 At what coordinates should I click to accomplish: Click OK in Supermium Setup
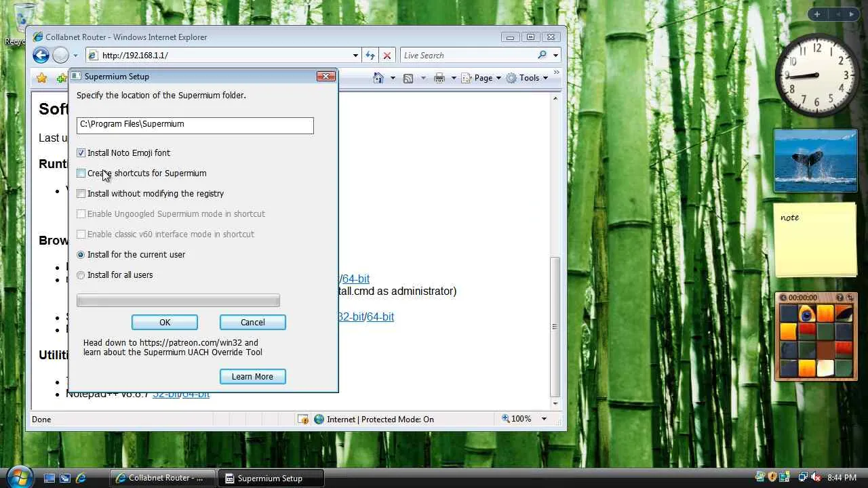(x=165, y=323)
